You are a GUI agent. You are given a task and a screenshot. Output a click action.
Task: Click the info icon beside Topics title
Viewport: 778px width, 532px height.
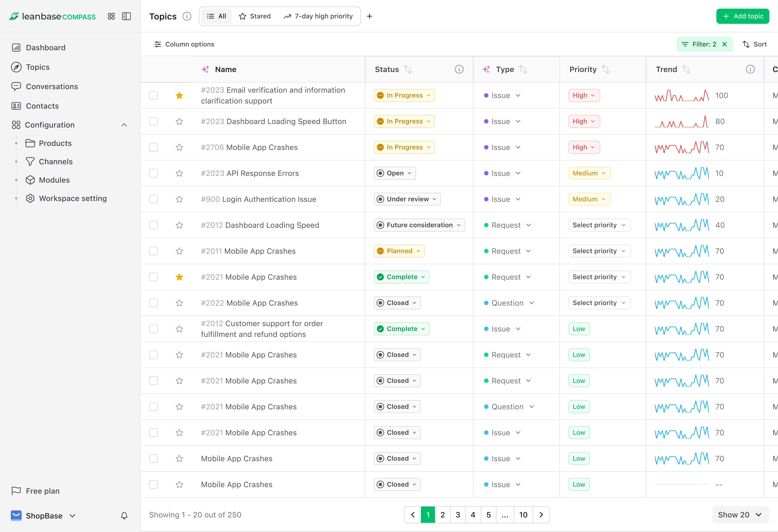point(187,16)
